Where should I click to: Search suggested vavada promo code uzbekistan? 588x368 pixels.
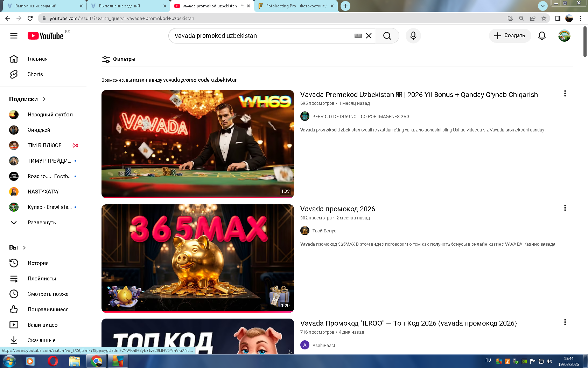coord(200,80)
